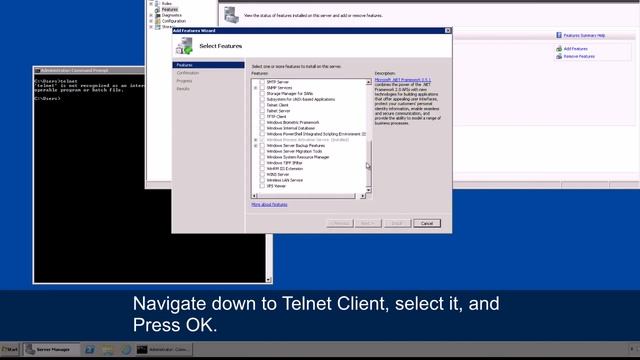Expand Storage node in Server Manager tree
Image resolution: width=640 pixels, height=360 pixels.
point(151,27)
